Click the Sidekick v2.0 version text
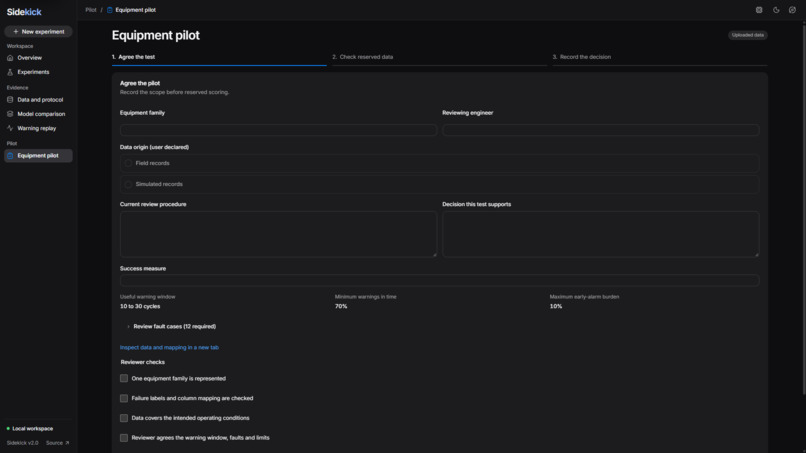This screenshot has width=806, height=453. tap(23, 443)
